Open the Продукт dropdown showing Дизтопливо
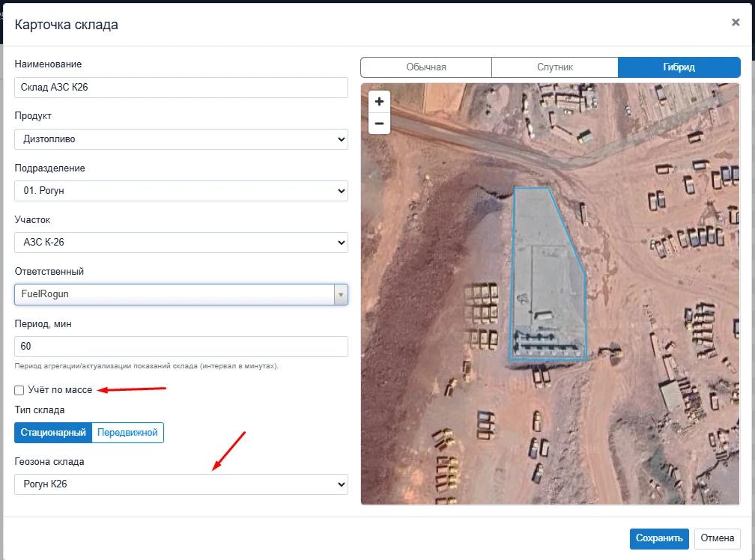 click(x=181, y=139)
